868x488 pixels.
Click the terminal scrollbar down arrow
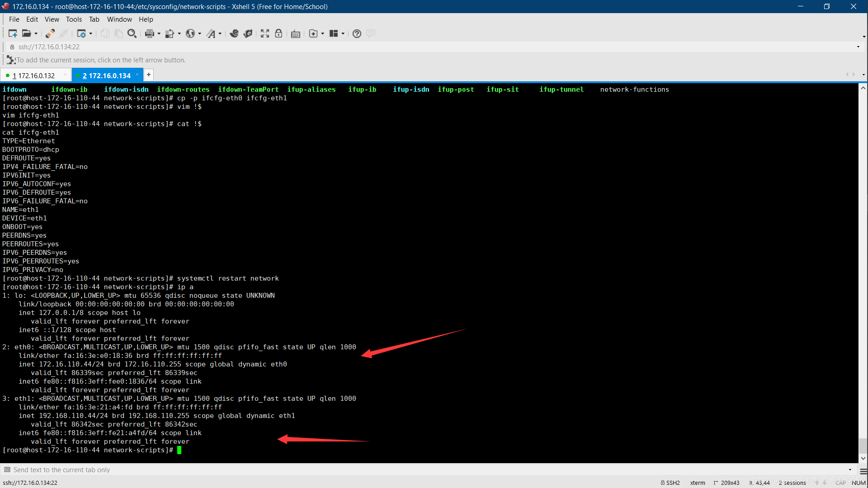click(863, 458)
